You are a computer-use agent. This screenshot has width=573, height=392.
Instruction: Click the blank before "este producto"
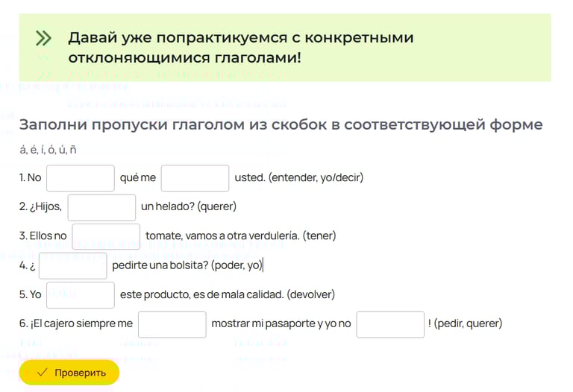coord(81,294)
